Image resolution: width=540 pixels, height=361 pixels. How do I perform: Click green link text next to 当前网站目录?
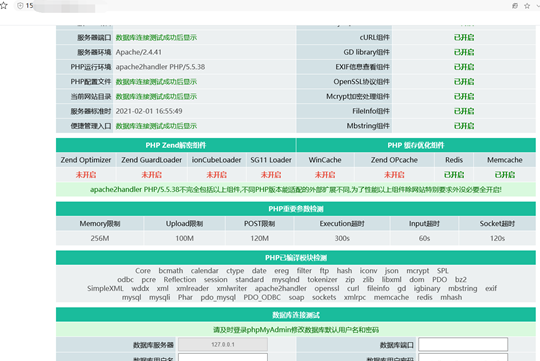pyautogui.click(x=156, y=96)
